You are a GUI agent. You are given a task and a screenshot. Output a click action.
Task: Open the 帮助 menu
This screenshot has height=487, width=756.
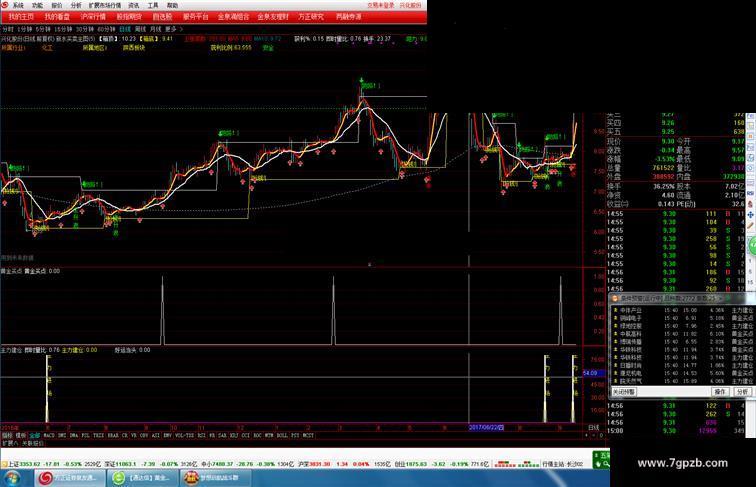click(172, 5)
